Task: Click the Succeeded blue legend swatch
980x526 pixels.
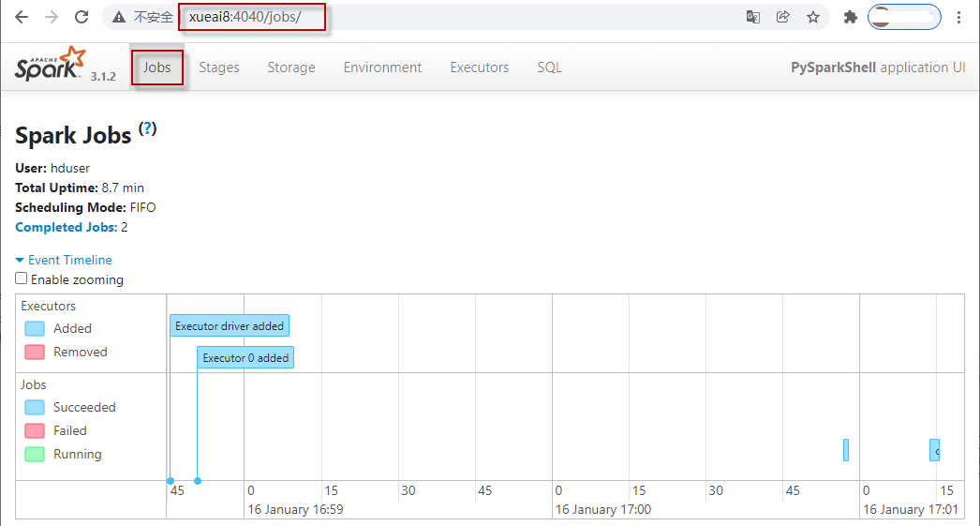Action: (35, 407)
